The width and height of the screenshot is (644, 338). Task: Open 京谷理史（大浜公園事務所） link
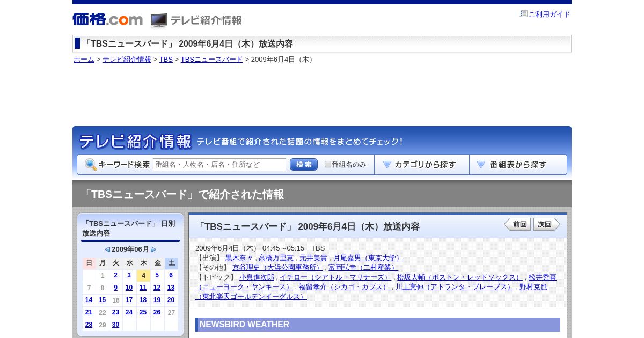278,268
